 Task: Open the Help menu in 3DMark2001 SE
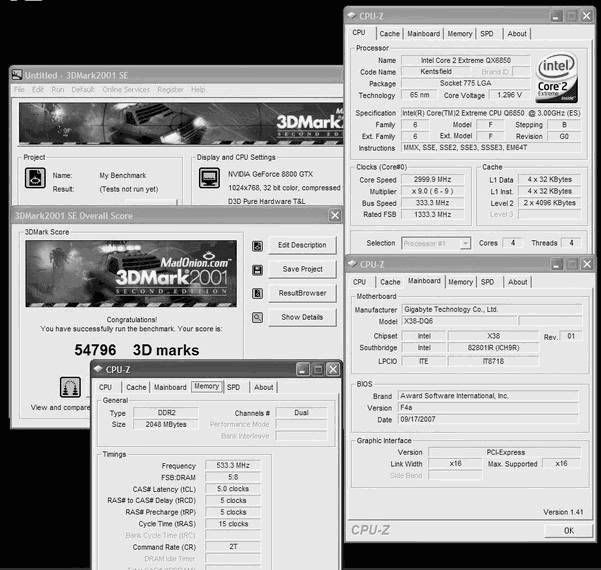(x=198, y=90)
